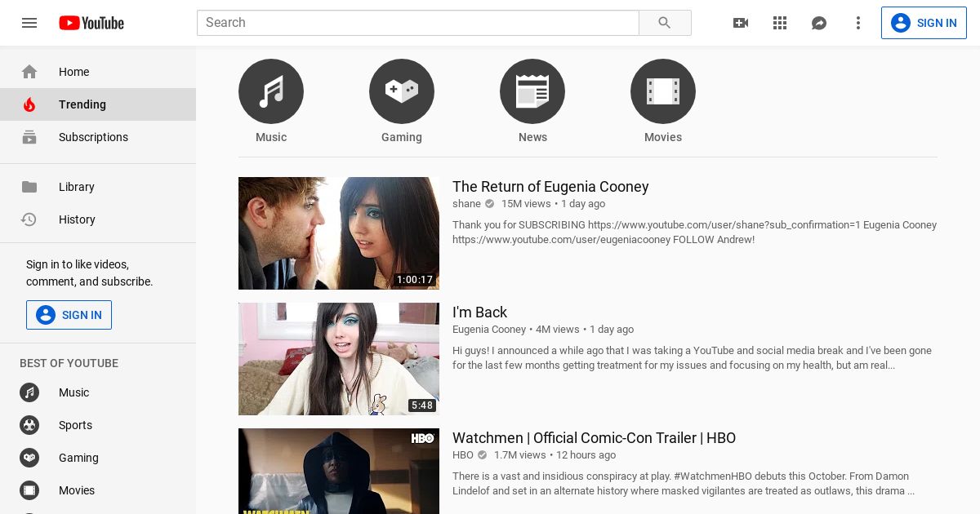
Task: Click the Movies label under category circles
Action: point(663,137)
